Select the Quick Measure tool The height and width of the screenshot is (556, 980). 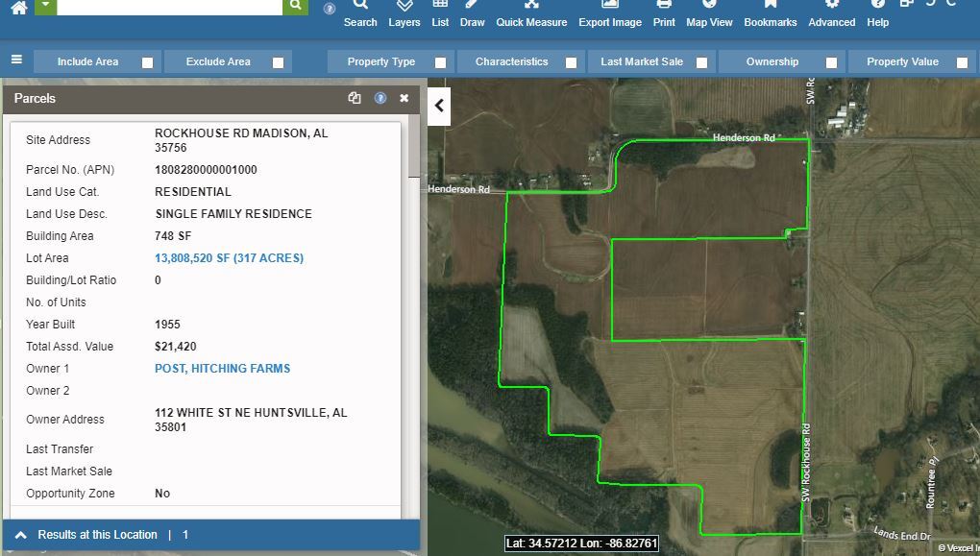pos(531,13)
